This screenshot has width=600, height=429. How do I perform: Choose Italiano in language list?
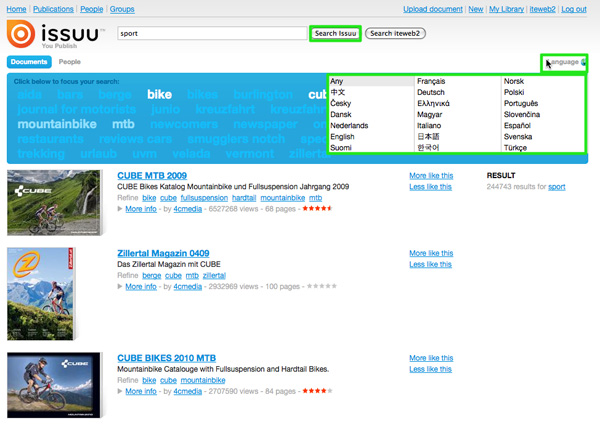click(429, 126)
